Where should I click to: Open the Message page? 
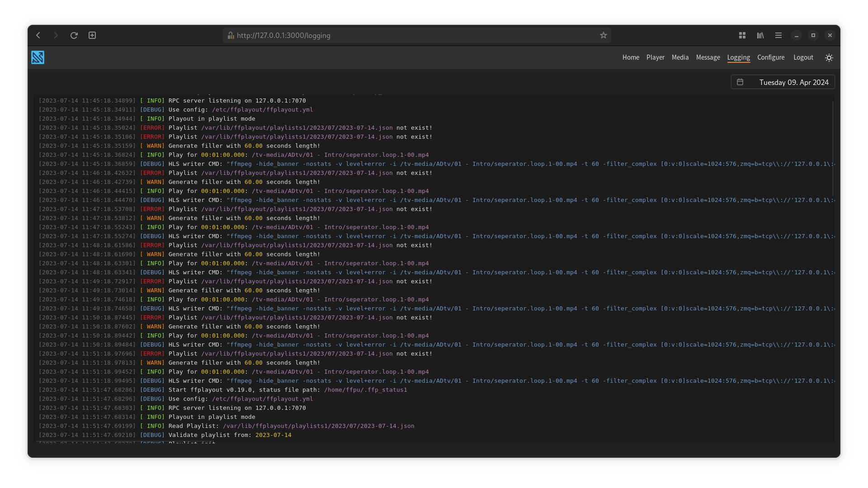coord(708,57)
